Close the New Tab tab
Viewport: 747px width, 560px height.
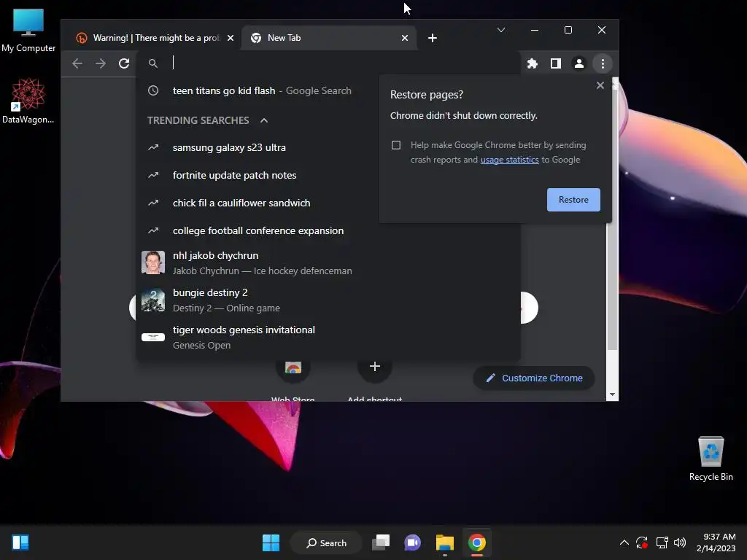tap(404, 38)
